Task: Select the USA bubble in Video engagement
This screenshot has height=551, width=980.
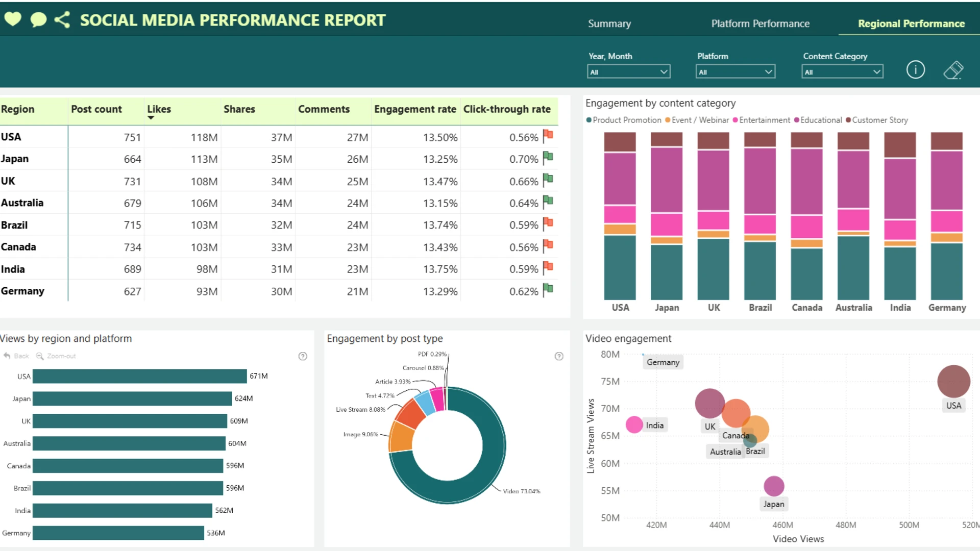Action: pyautogui.click(x=953, y=381)
